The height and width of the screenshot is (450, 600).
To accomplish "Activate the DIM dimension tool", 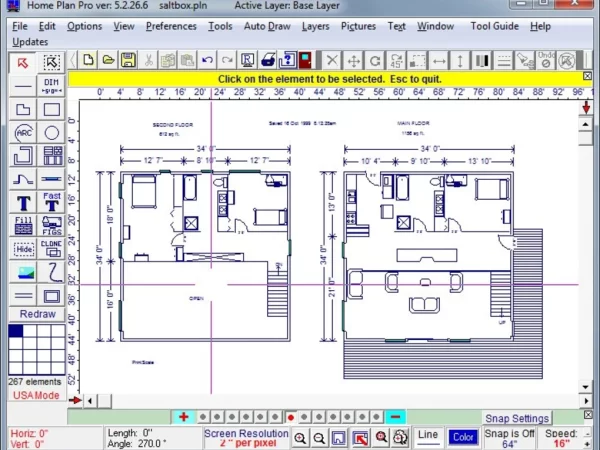I will (51, 86).
